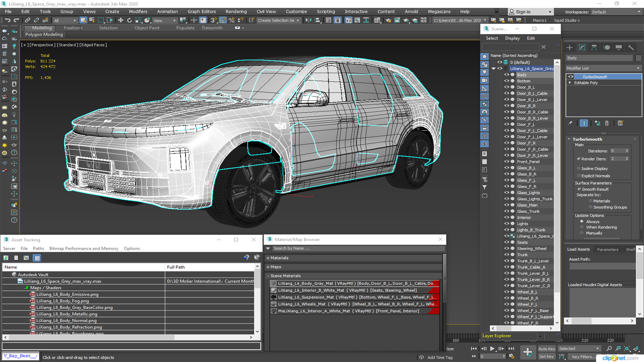Click the Redo arrow in main toolbar

(16, 20)
